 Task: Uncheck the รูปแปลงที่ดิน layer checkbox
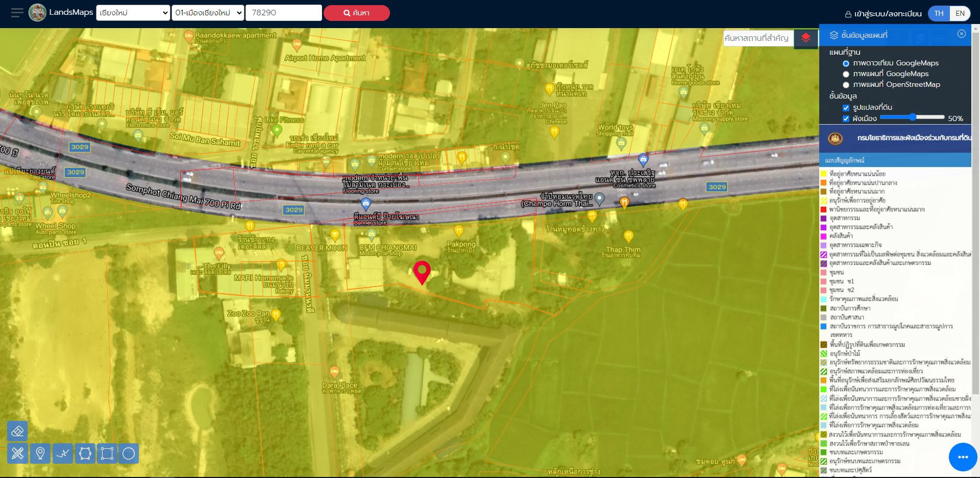click(846, 108)
